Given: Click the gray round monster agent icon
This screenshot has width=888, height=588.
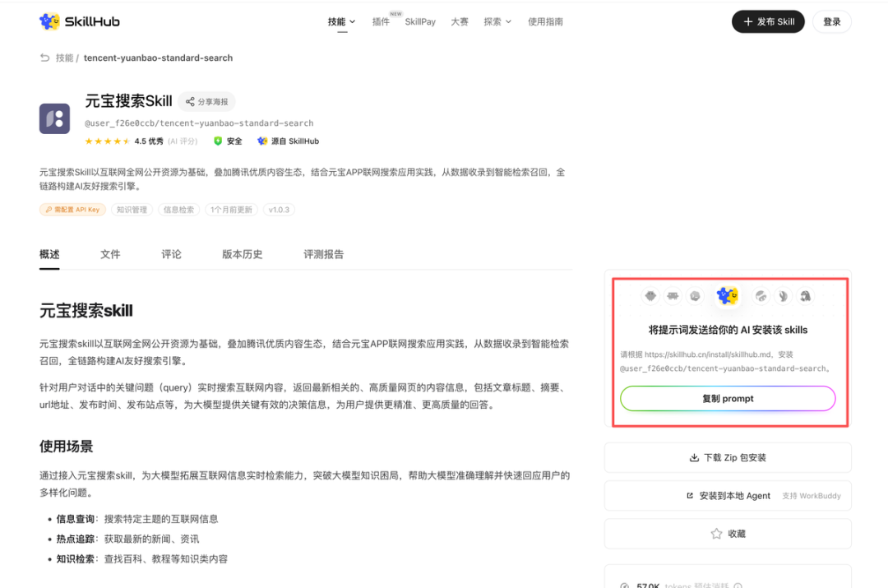Looking at the screenshot, I should (650, 296).
